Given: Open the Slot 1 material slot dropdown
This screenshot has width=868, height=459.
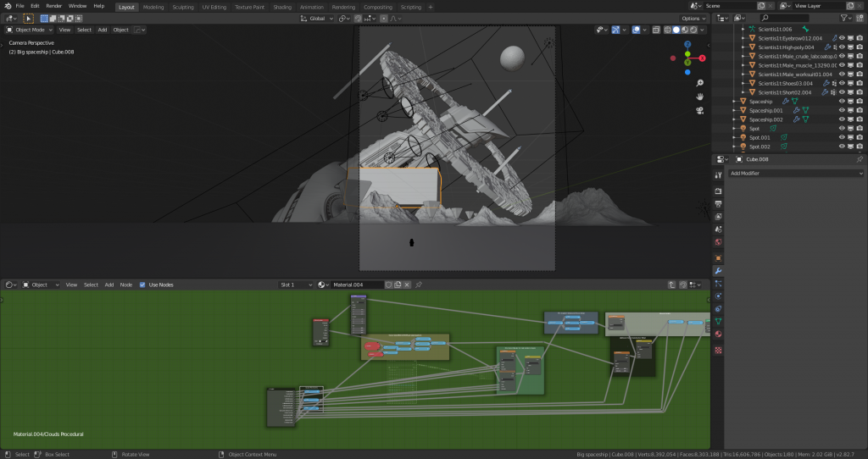Looking at the screenshot, I should [x=297, y=285].
